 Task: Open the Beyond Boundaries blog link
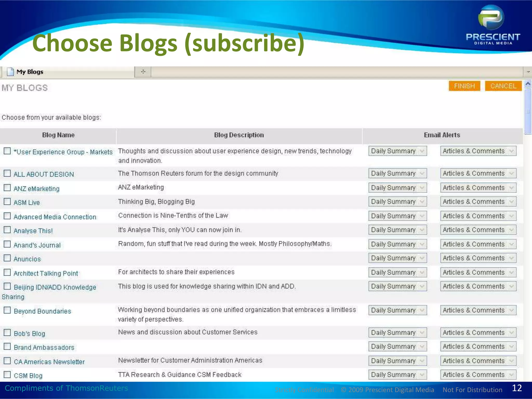coord(42,311)
